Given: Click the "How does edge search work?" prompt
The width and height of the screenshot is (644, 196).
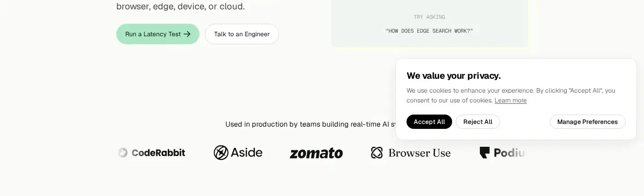Looking at the screenshot, I should (429, 31).
